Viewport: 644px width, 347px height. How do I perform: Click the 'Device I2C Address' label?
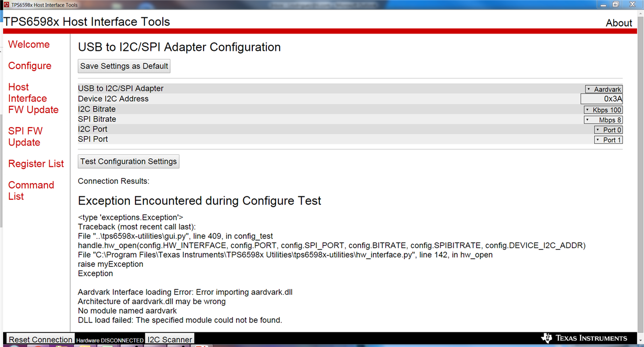pyautogui.click(x=113, y=99)
